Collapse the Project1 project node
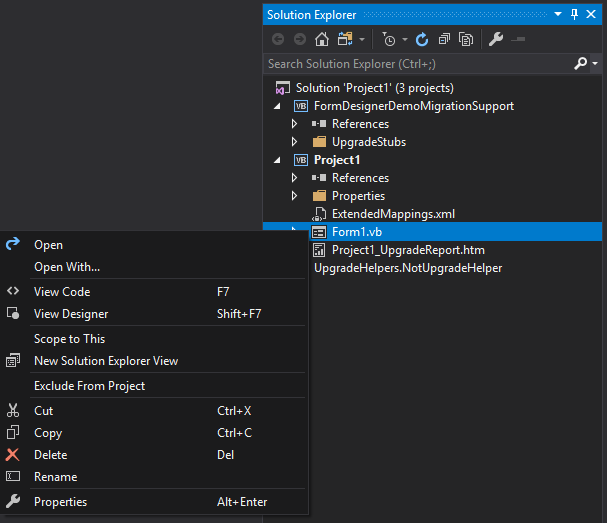Viewport: 607px width, 523px height. coord(277,160)
